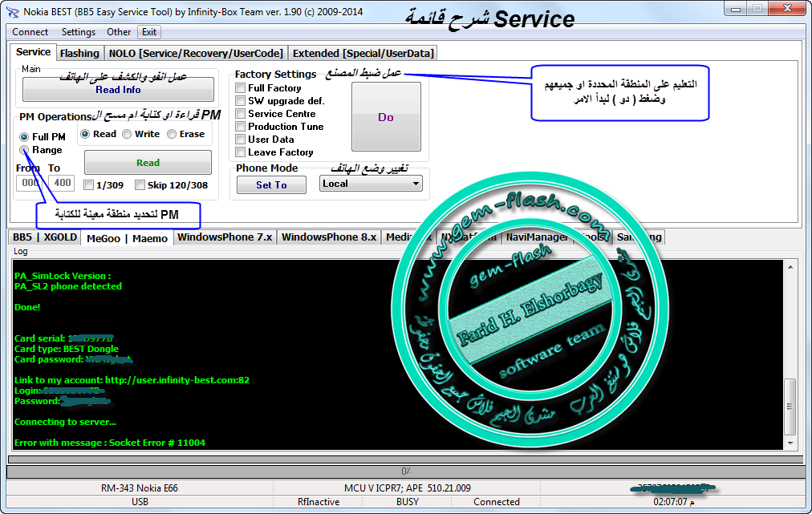Click the RfInactive status bar cell
812x514 pixels.
[x=319, y=502]
